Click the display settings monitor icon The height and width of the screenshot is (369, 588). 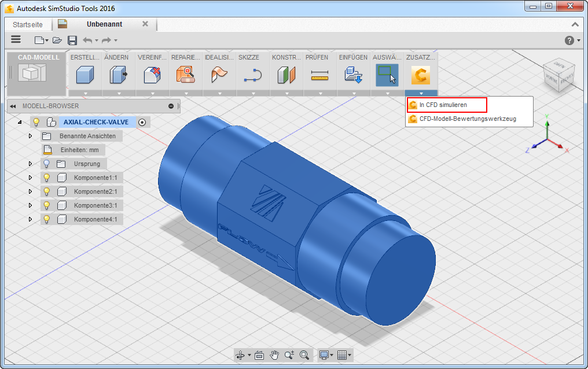point(324,355)
